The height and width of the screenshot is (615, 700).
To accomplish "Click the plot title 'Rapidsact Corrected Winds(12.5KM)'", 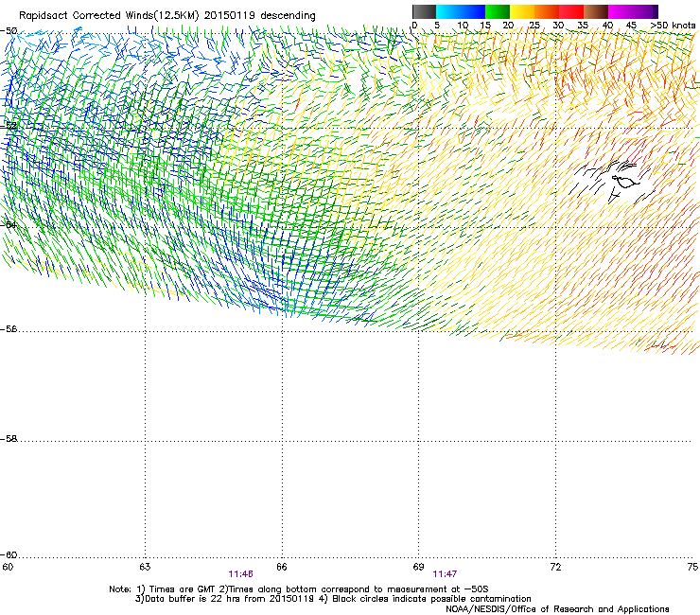I will pos(109,16).
